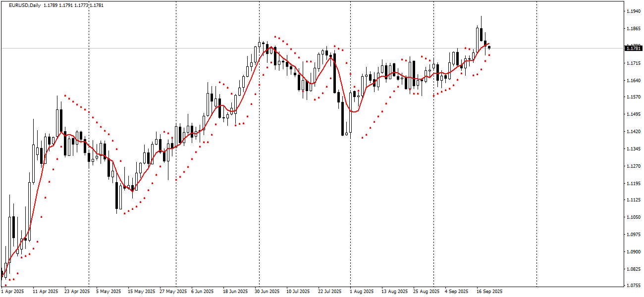Click the 5 May 2025 time axis label
Viewport: 644px width, 297px height.
(x=108, y=292)
